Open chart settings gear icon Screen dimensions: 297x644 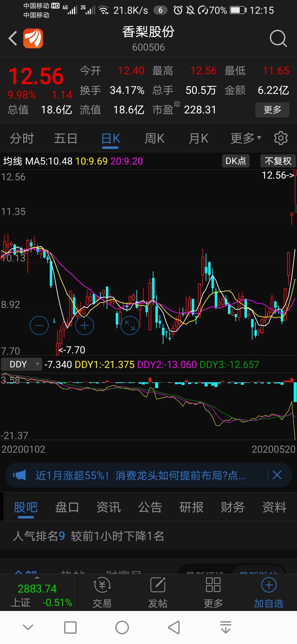[281, 138]
